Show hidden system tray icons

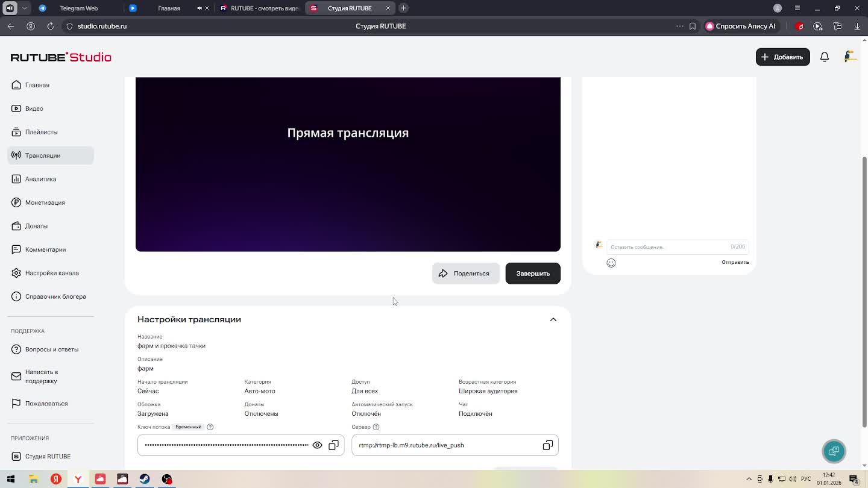click(749, 479)
